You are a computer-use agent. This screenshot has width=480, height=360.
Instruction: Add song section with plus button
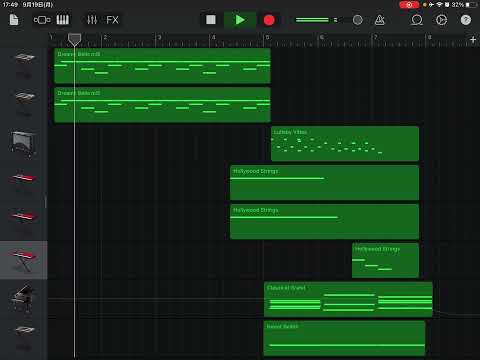(473, 40)
